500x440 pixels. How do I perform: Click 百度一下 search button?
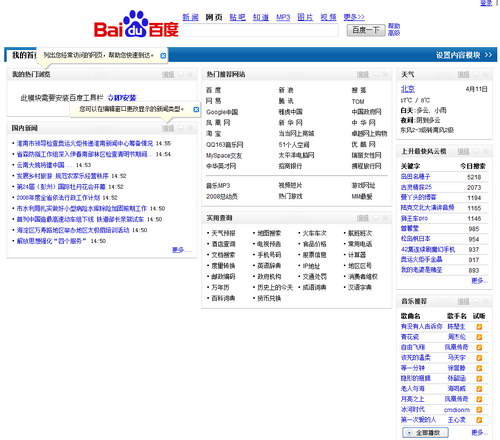(x=366, y=30)
